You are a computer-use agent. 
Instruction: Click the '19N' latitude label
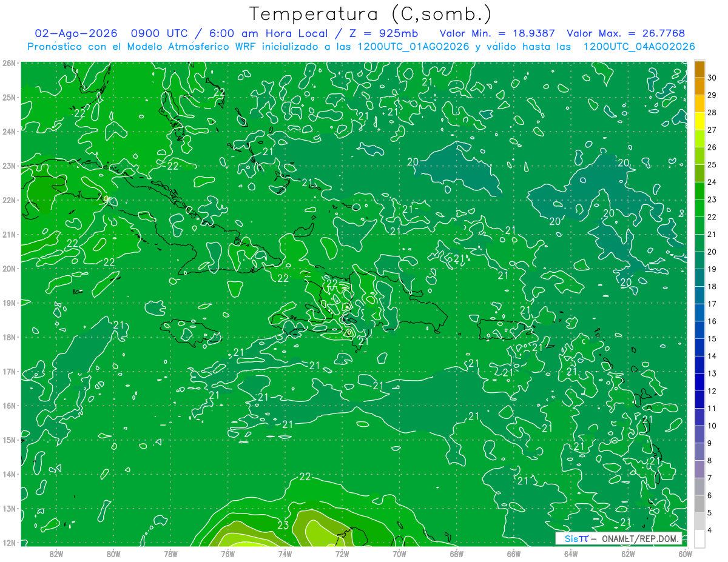pyautogui.click(x=9, y=303)
